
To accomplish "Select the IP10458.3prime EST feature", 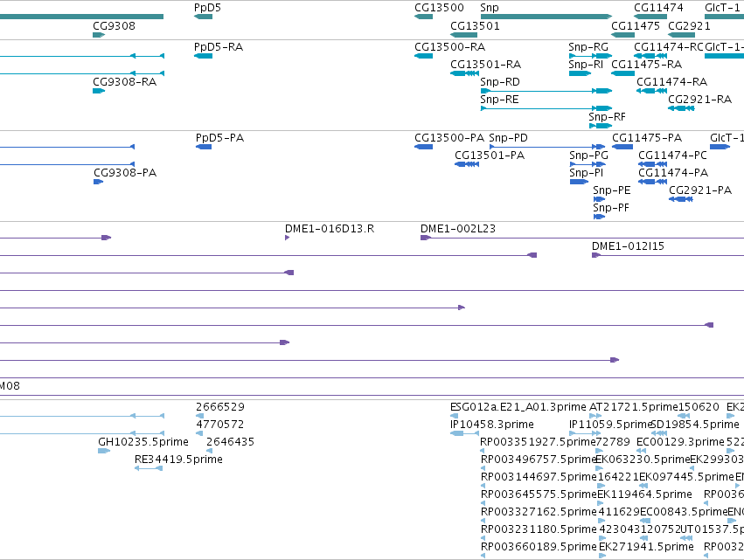I will click(464, 433).
